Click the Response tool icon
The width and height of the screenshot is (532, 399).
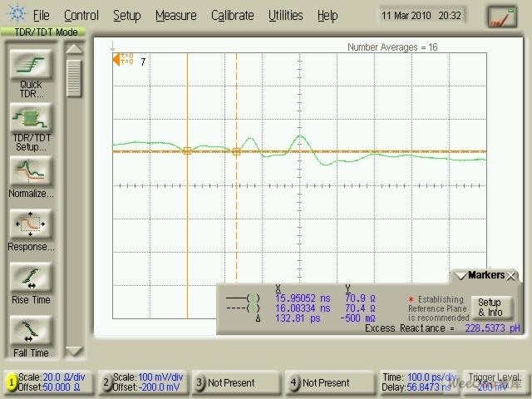tap(31, 225)
